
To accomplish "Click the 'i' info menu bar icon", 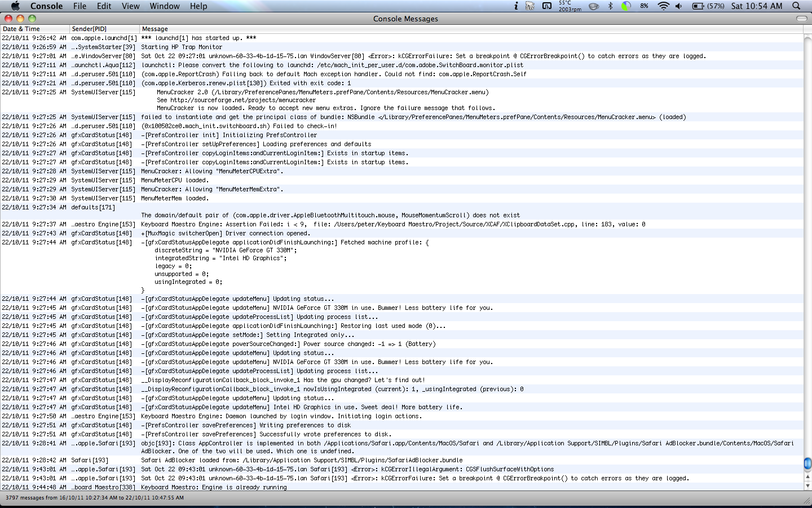I will point(516,6).
